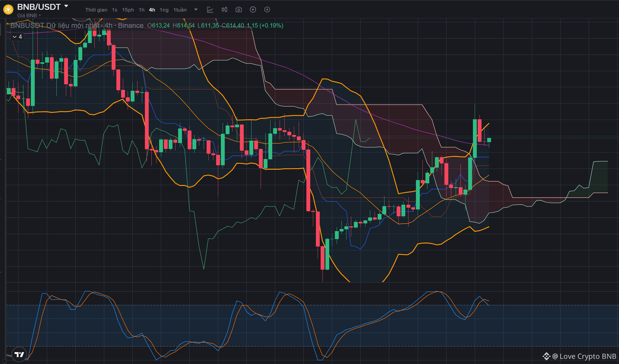Click the high value H614,54
619x364 pixels.
(184, 26)
